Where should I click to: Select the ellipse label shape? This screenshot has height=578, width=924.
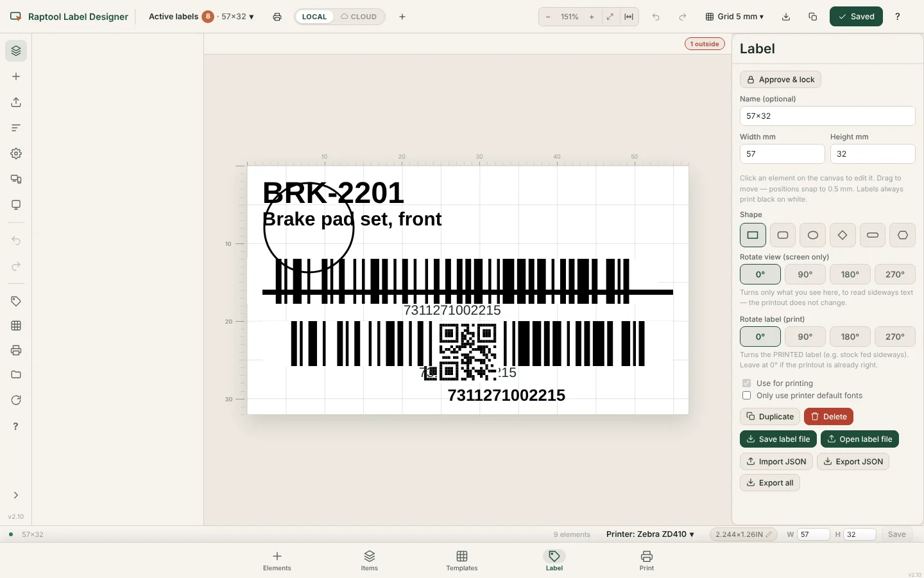(812, 235)
